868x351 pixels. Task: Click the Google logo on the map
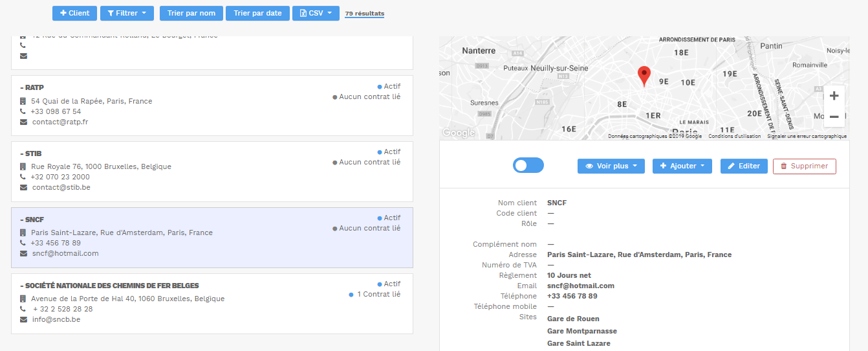(x=459, y=133)
